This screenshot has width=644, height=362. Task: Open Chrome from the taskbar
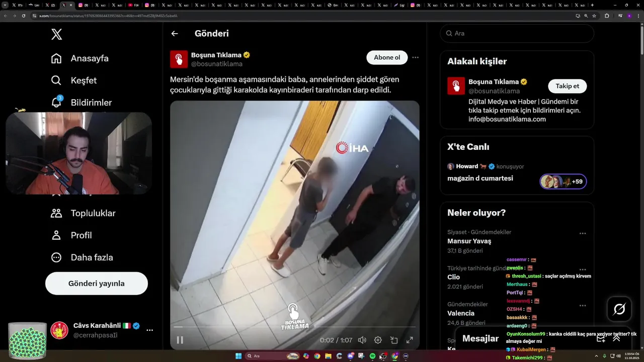pos(317,356)
